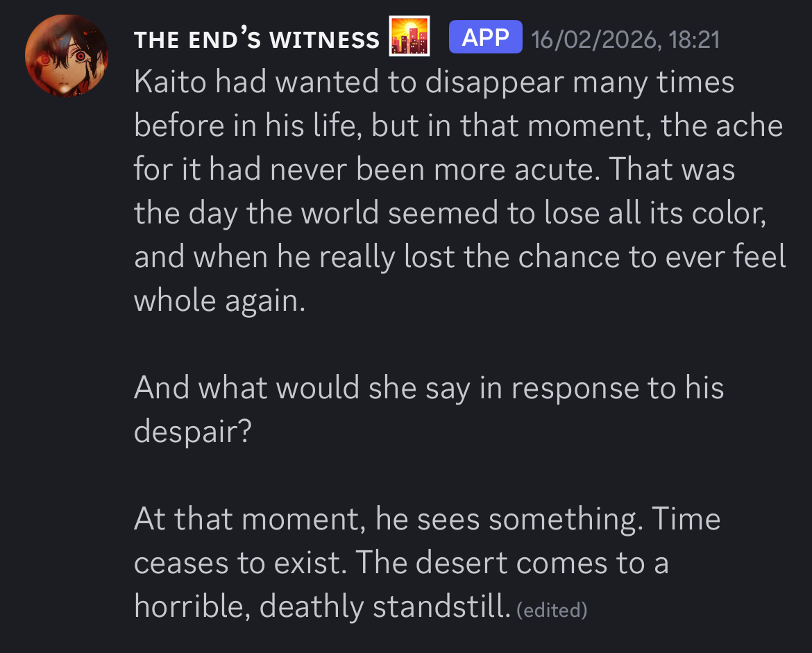
Task: Click the (edited) label after standstill
Action: (552, 611)
